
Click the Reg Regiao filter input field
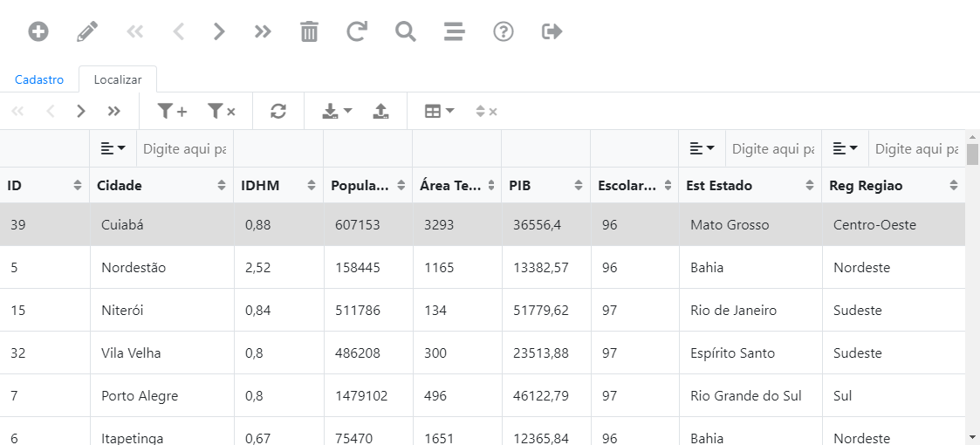[x=916, y=149]
